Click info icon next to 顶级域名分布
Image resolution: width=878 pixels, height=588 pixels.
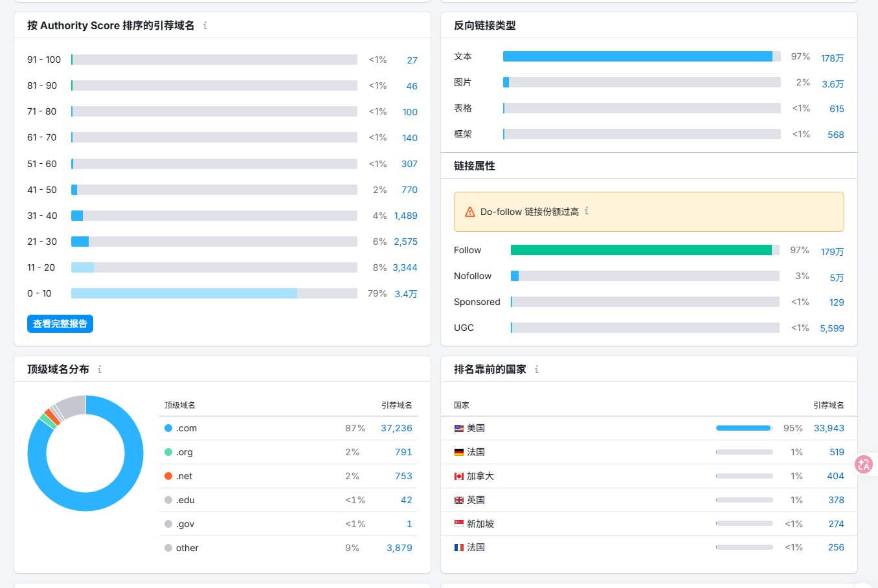pos(100,369)
